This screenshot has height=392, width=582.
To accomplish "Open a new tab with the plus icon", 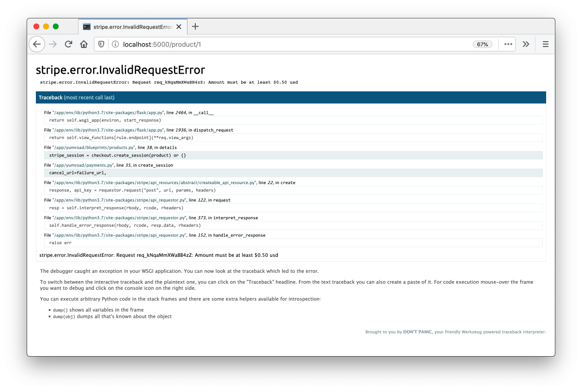I will (195, 27).
